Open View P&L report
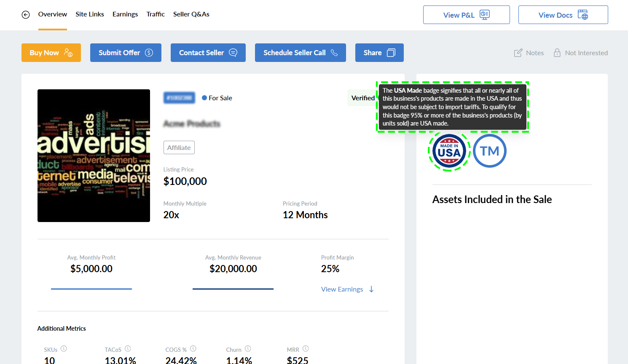The height and width of the screenshot is (364, 628). pos(466,15)
